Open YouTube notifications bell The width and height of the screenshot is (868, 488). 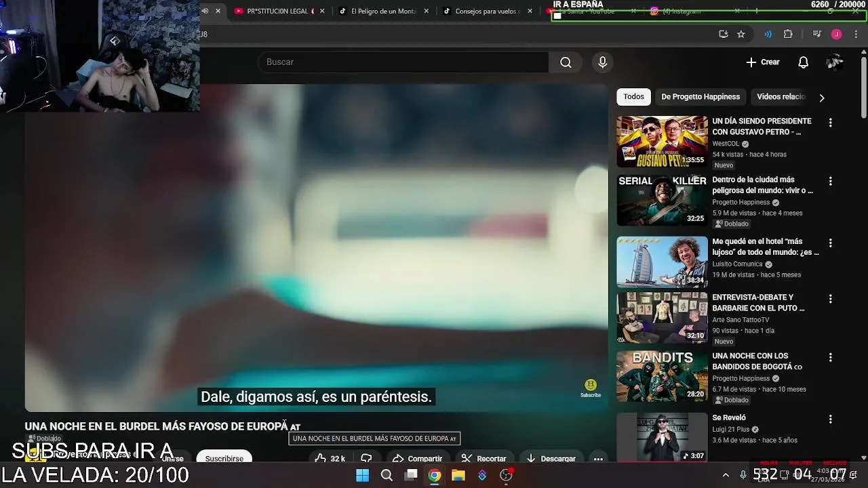tap(803, 62)
